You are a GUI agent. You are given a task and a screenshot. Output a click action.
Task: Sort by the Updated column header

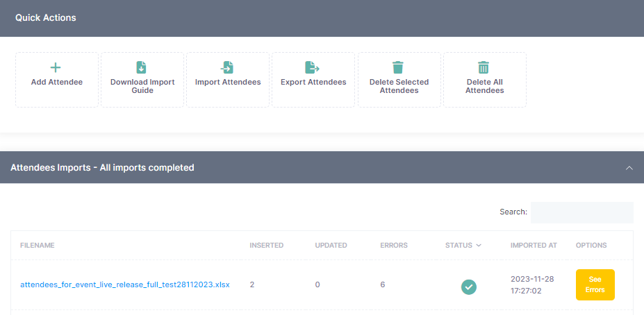click(x=331, y=246)
